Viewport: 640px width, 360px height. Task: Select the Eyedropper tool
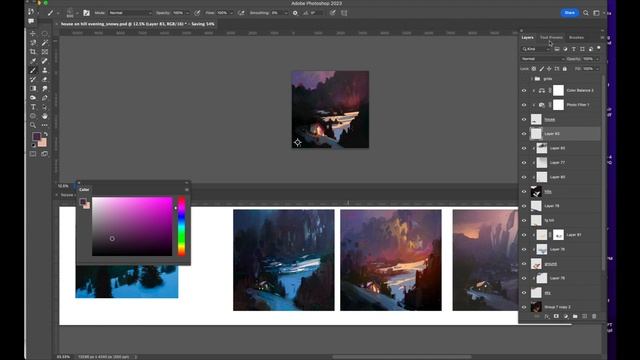click(33, 61)
